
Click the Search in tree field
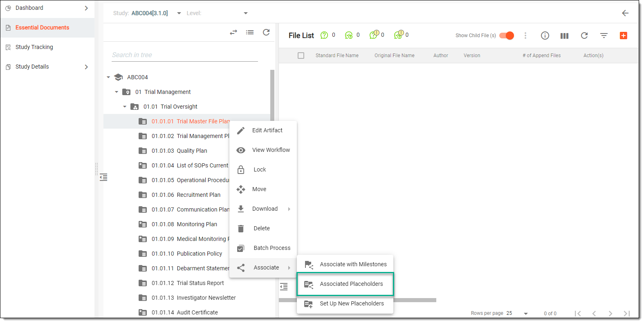tap(184, 55)
